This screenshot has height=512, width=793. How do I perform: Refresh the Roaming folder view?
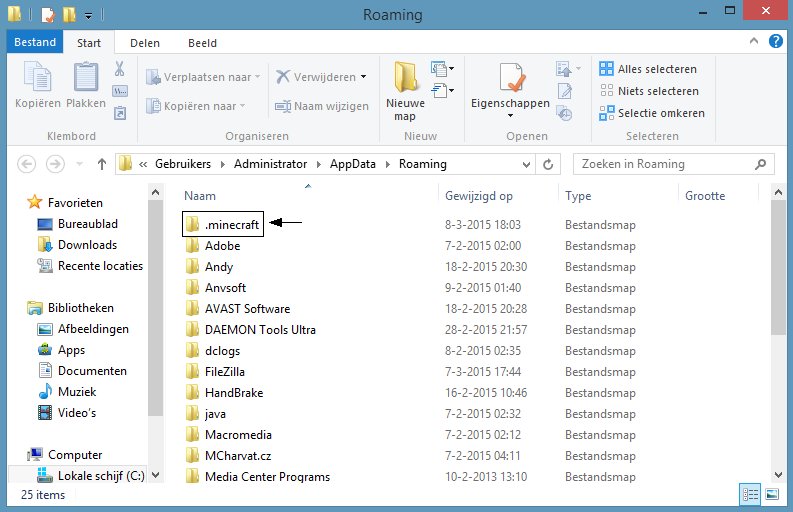coord(548,164)
